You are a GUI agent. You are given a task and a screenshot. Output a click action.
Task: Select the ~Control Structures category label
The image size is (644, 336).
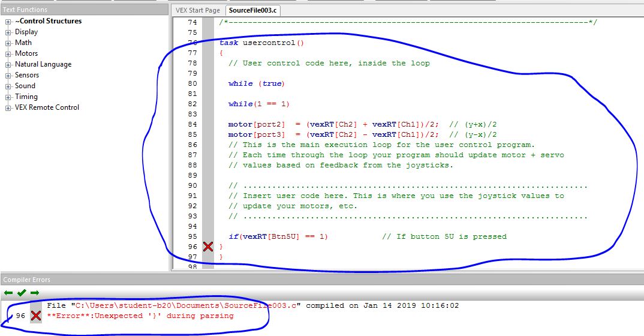48,21
